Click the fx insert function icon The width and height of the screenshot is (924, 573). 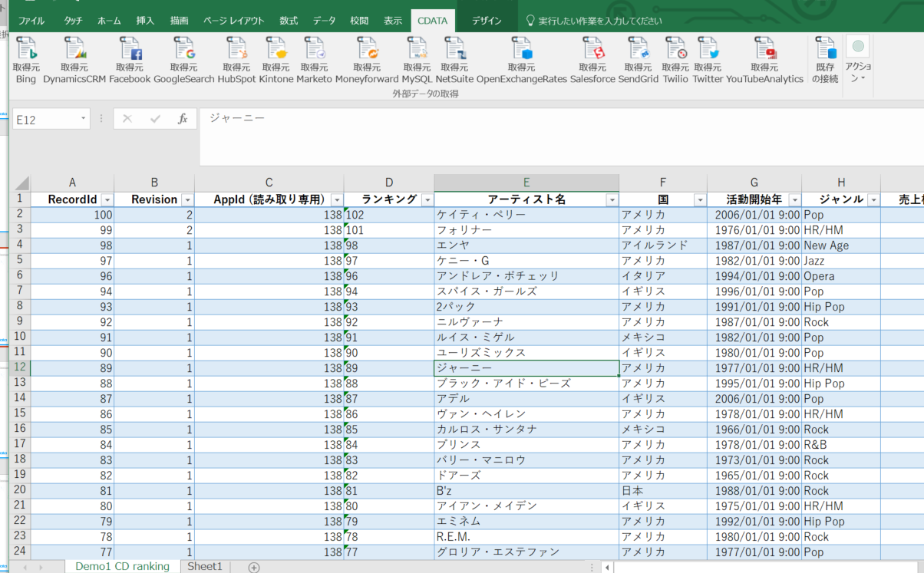pyautogui.click(x=184, y=118)
